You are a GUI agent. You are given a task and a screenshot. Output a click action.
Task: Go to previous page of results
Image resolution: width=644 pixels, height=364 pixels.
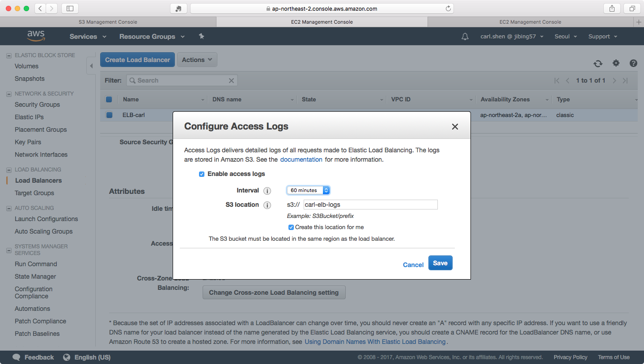(568, 80)
